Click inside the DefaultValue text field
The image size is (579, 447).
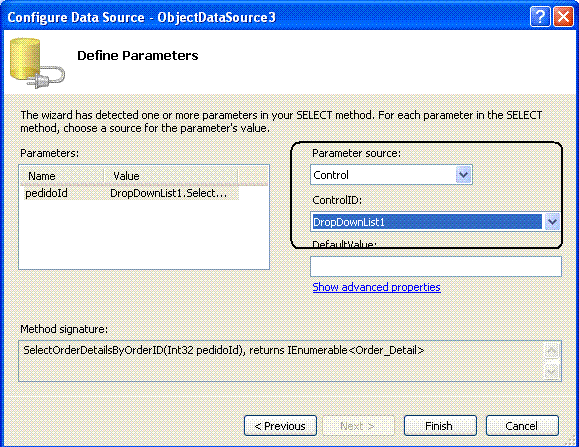point(436,267)
